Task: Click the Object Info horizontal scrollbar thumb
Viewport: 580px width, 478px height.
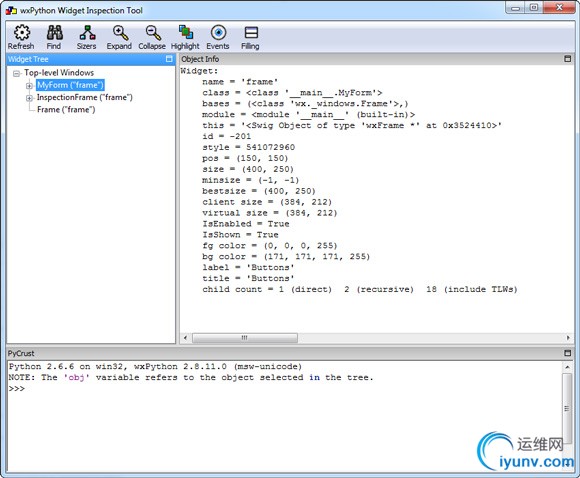Action: click(x=245, y=338)
